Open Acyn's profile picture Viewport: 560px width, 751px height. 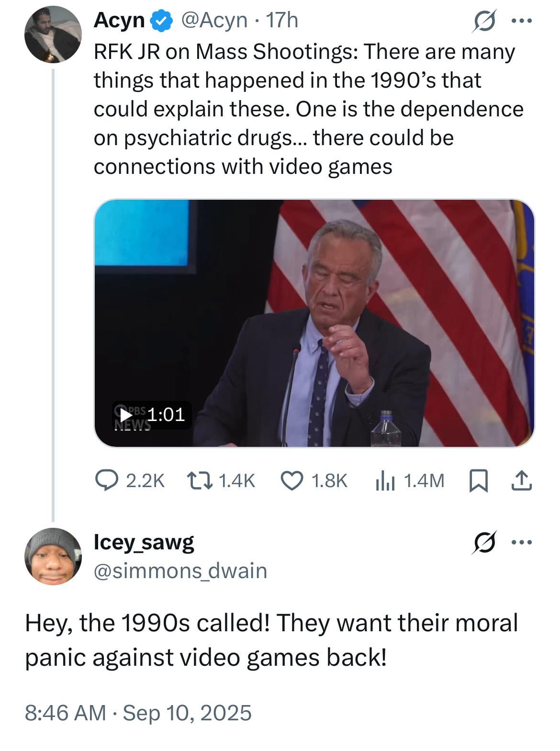[53, 34]
